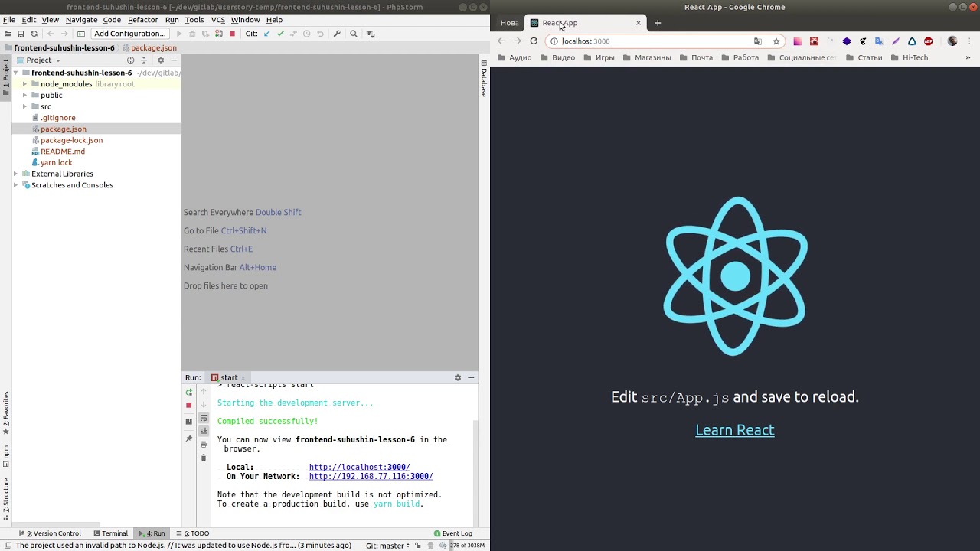Stop the process in Run panel sidebar
Viewport: 980px width, 551px height.
click(189, 405)
